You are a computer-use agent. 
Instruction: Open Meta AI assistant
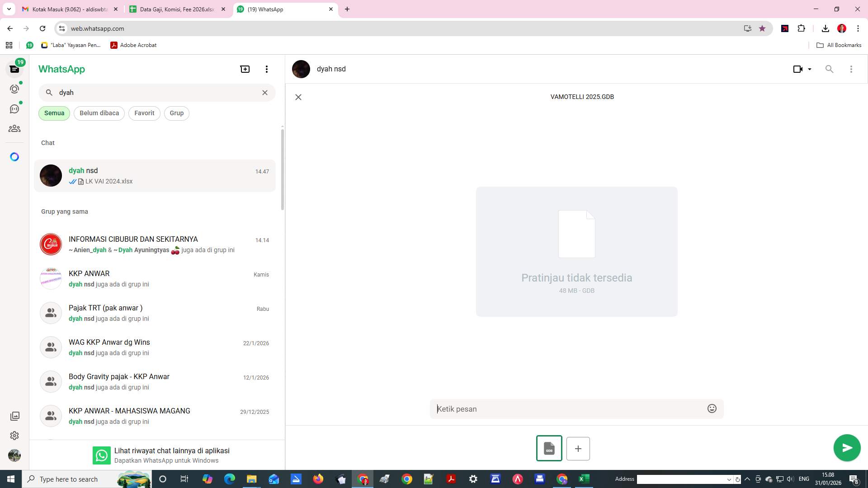[x=14, y=157]
